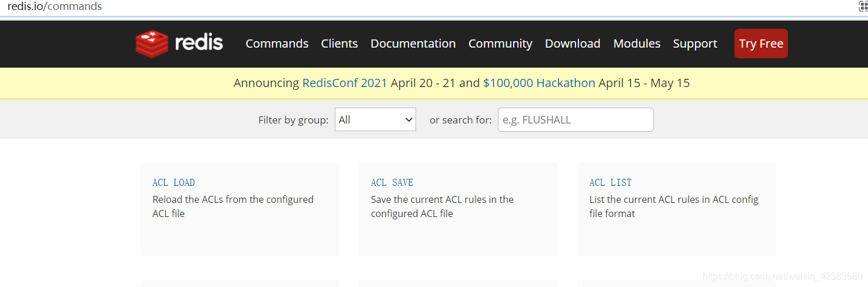Click Support in the top navigation

coord(695,44)
